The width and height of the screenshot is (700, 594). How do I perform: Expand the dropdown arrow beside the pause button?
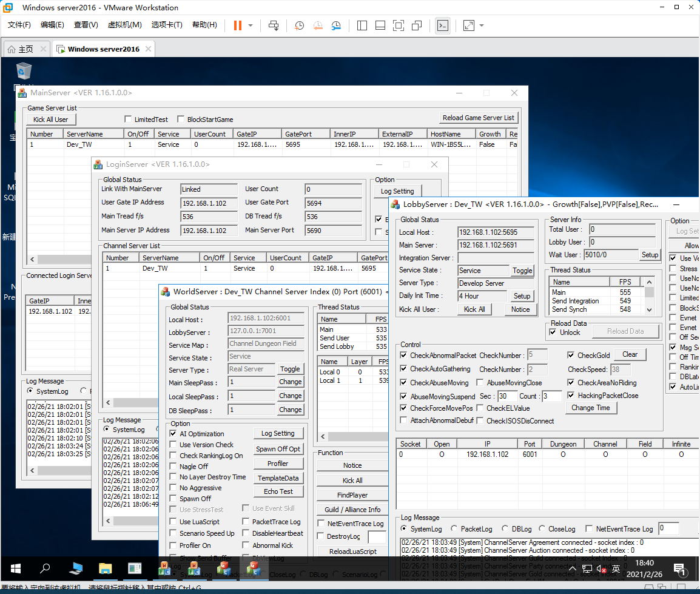(251, 25)
